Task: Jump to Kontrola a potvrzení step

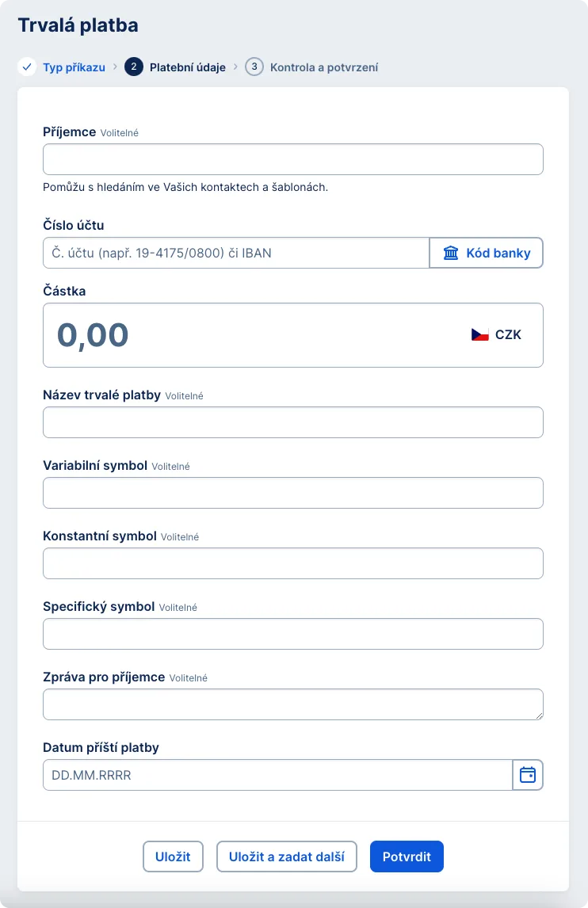Action: [x=323, y=67]
